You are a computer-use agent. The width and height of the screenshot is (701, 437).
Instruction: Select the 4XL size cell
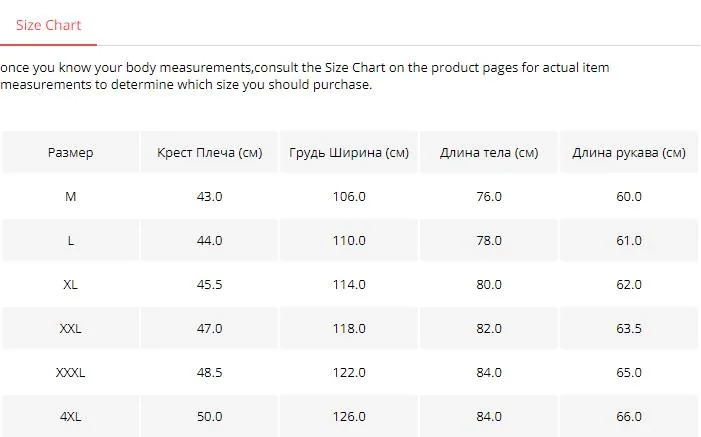(x=71, y=416)
